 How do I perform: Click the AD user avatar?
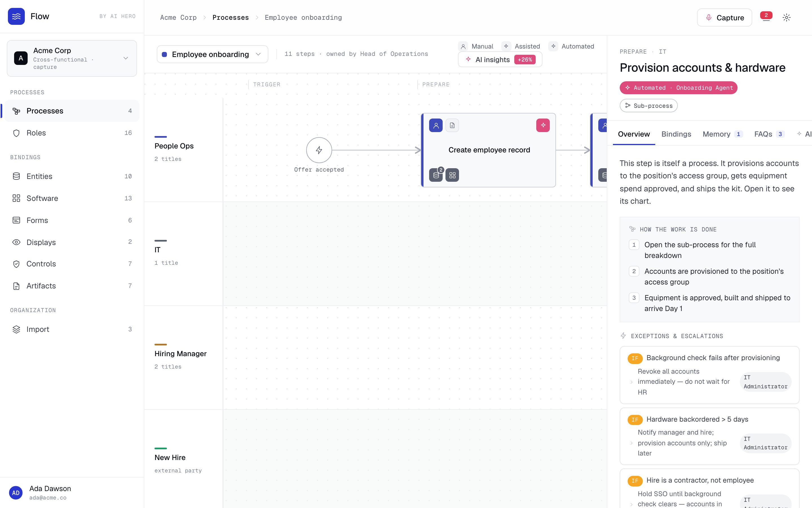click(16, 492)
